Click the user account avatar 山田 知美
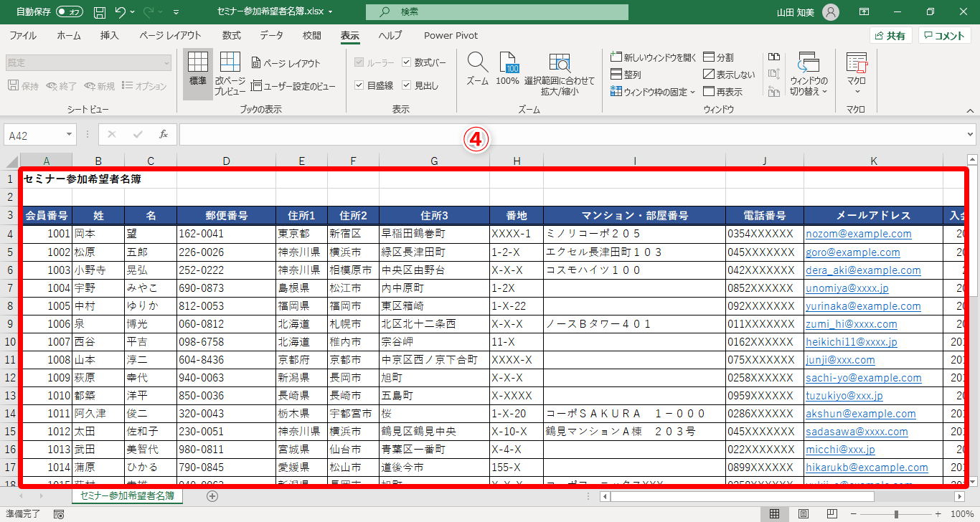 click(830, 12)
